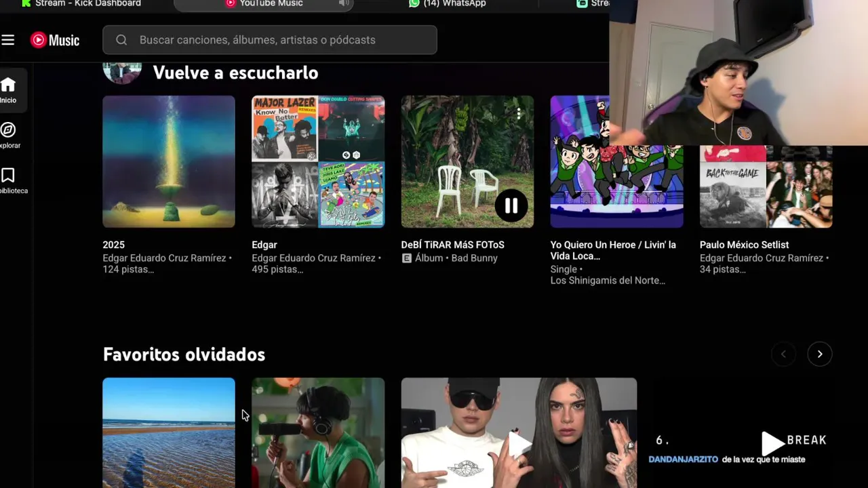Click the Paulo México Setlist title

coord(744,245)
